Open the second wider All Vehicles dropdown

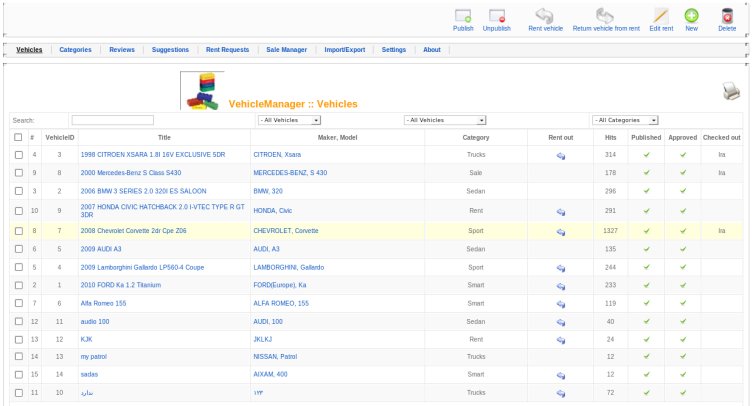point(445,120)
